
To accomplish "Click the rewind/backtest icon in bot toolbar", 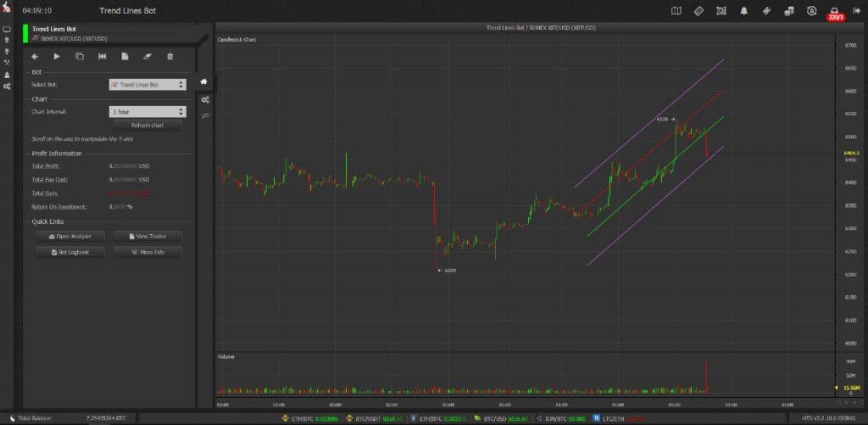I will point(103,57).
